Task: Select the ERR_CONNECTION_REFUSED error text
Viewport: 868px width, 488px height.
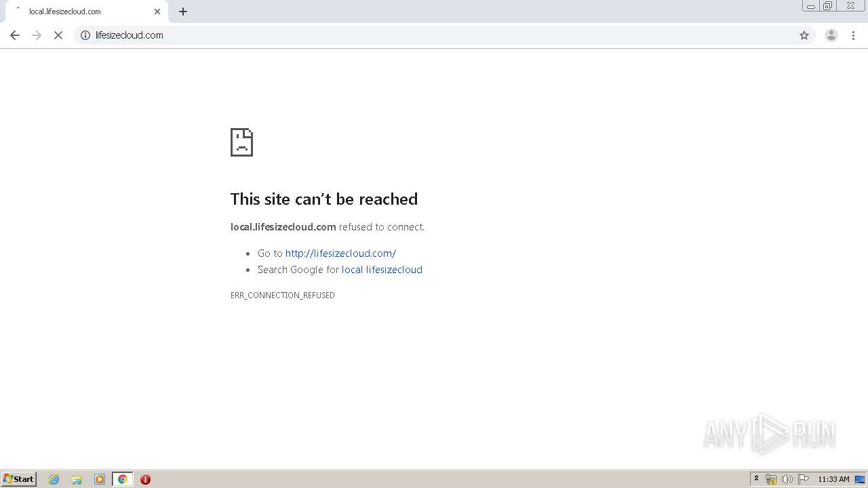Action: pos(283,296)
